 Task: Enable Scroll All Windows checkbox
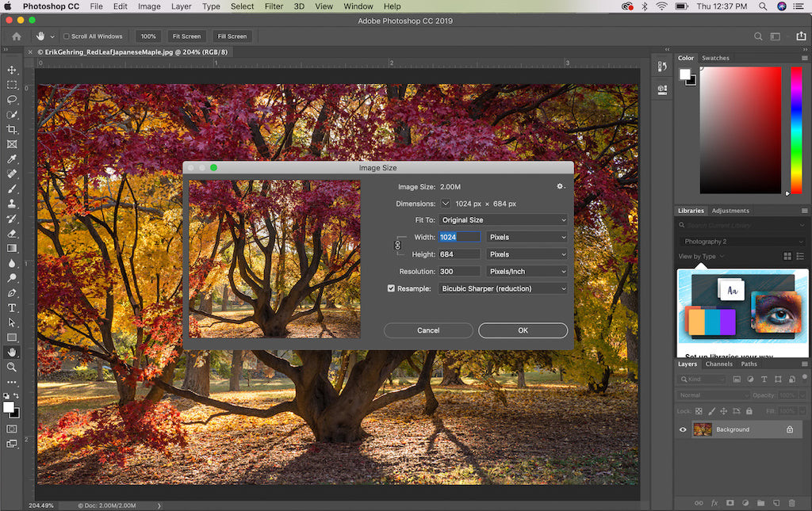pyautogui.click(x=67, y=36)
